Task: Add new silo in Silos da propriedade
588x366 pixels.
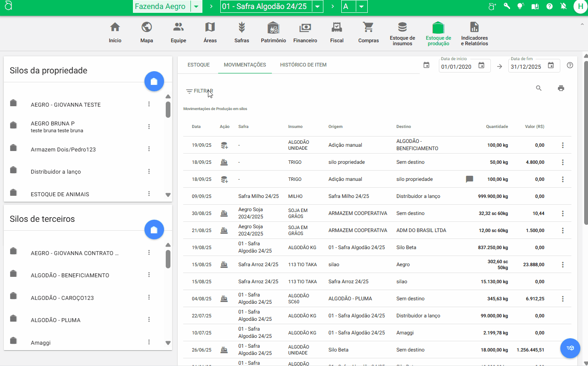Action: [154, 81]
